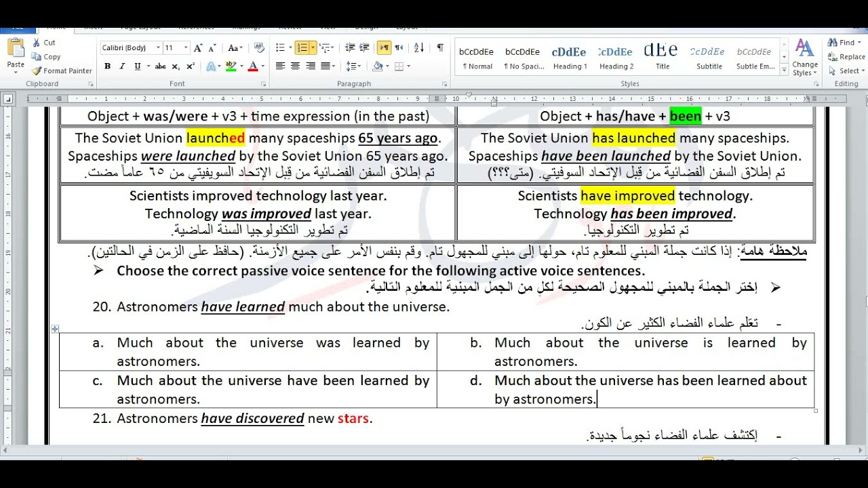The height and width of the screenshot is (488, 868).
Task: Shrink font size with the small A
Action: [211, 48]
